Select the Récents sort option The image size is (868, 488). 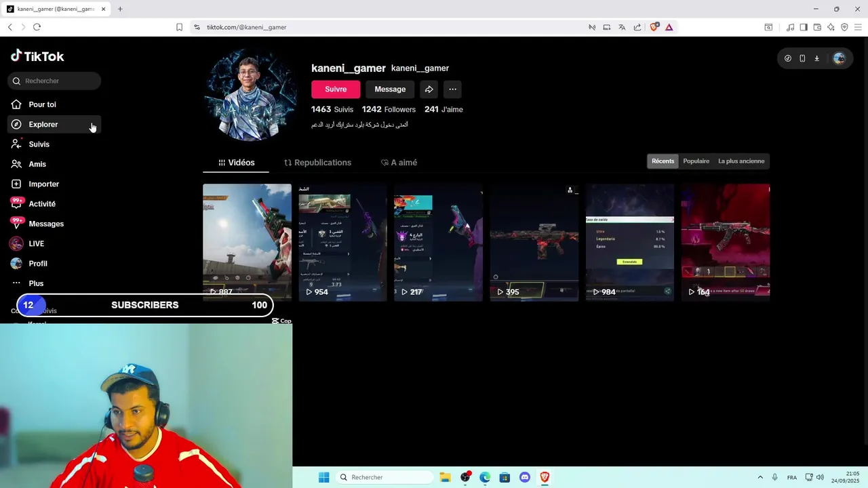[x=663, y=161]
